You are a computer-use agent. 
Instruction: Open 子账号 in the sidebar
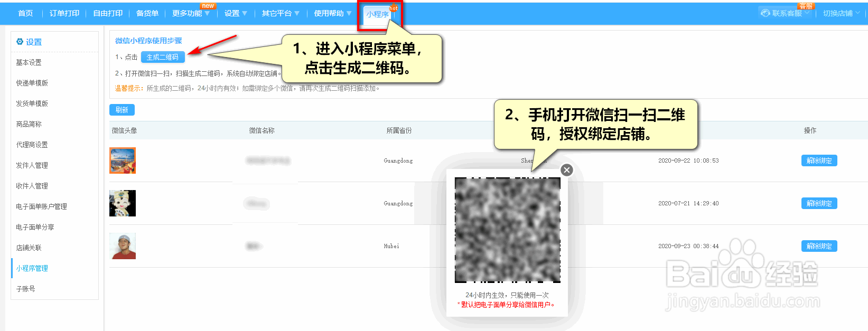[x=25, y=289]
